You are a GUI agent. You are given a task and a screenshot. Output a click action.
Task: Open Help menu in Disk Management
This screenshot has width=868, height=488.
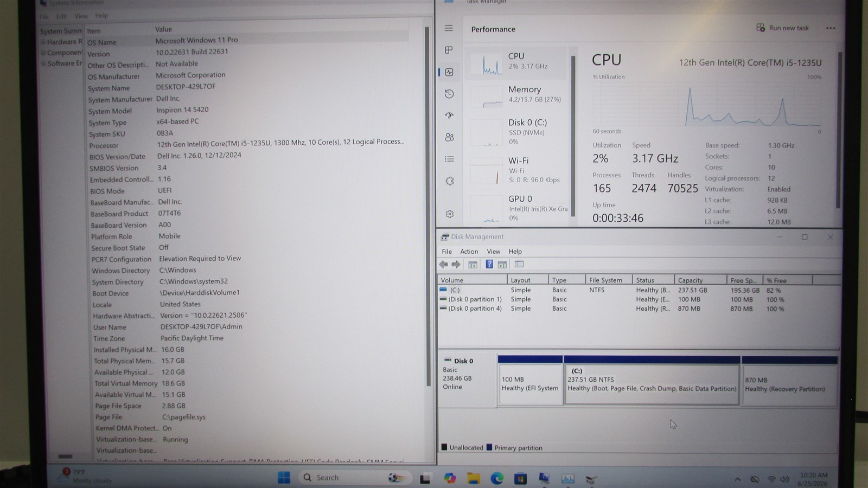tap(515, 252)
